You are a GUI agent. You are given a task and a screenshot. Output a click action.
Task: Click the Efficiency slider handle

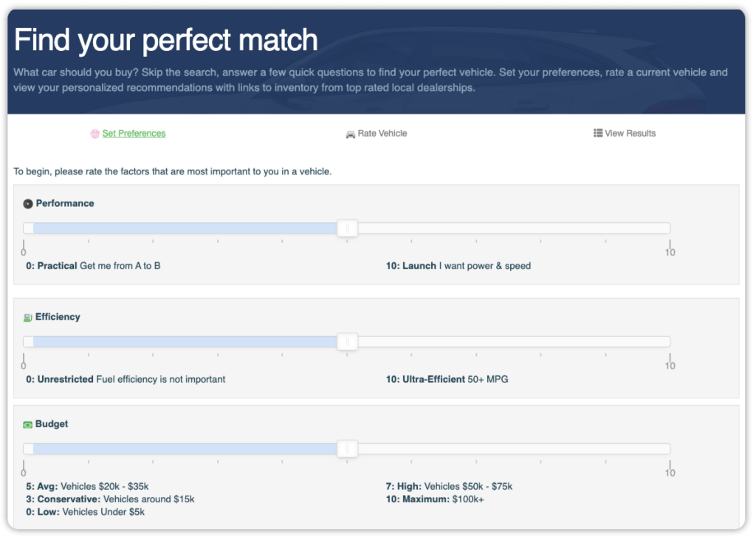pos(347,342)
